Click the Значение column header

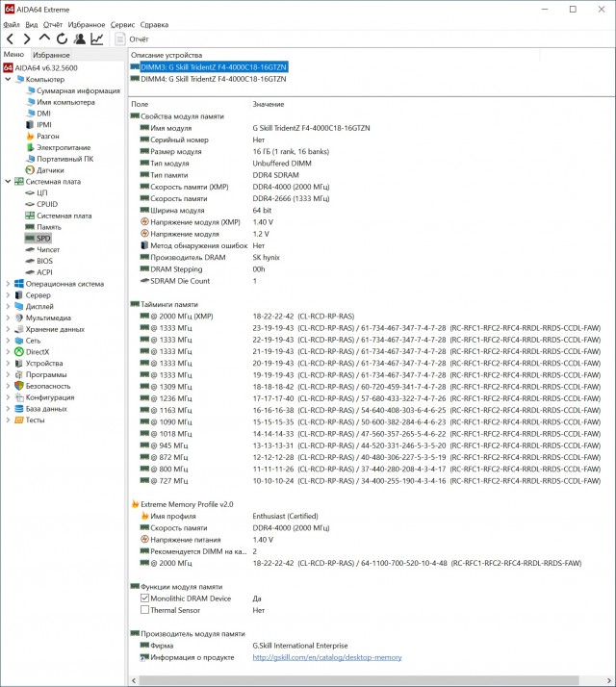pos(269,104)
